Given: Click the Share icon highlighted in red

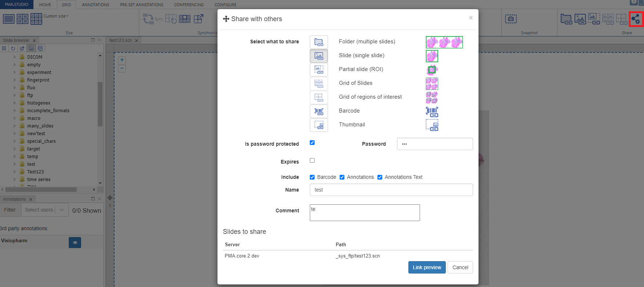Looking at the screenshot, I should click(x=636, y=19).
